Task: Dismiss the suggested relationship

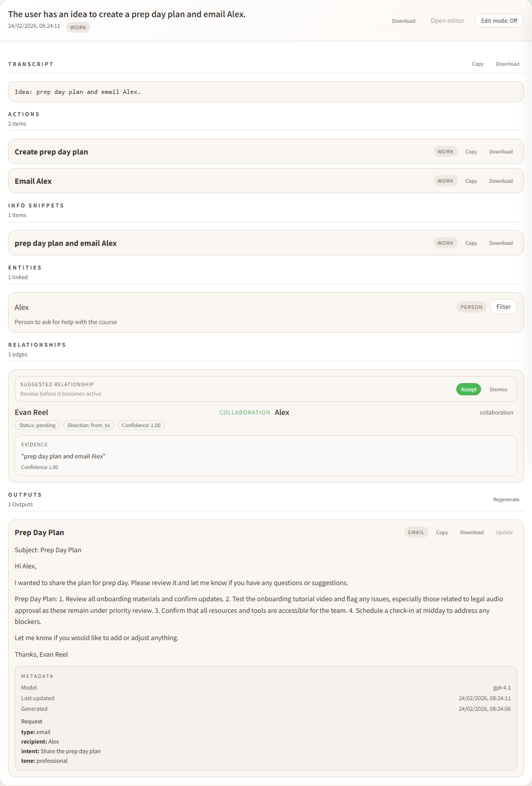Action: coord(498,389)
